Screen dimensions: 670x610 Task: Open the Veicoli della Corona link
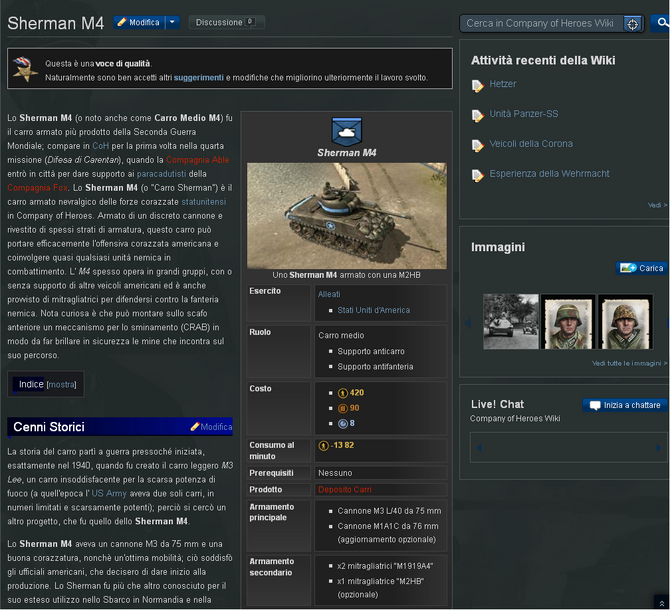click(531, 144)
